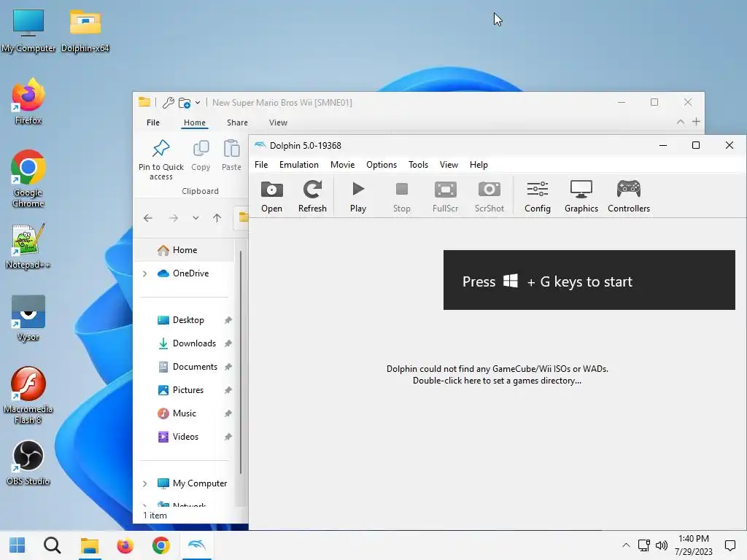
Task: Open the Help menu in Dolphin
Action: click(479, 165)
